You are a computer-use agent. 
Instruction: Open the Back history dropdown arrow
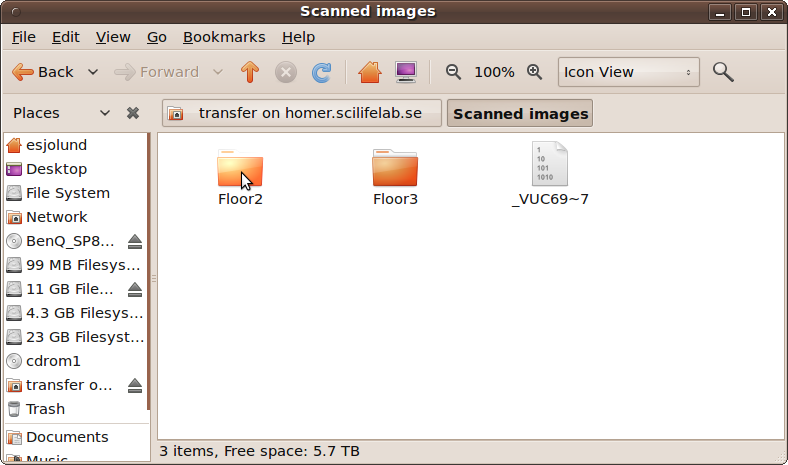click(x=93, y=72)
